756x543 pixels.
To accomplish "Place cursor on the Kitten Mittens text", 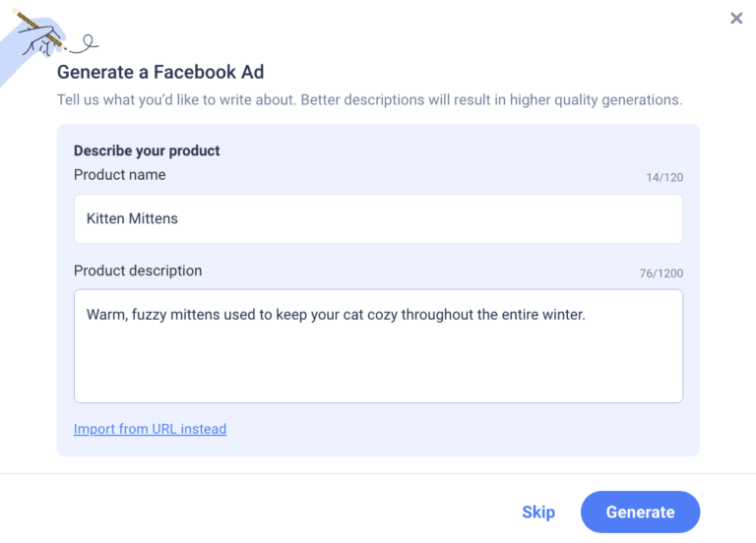I will tap(132, 218).
